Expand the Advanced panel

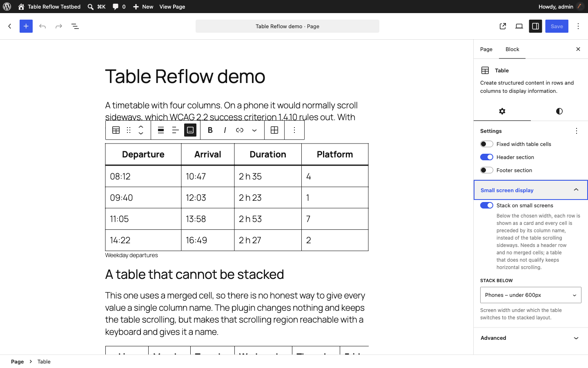pos(531,338)
